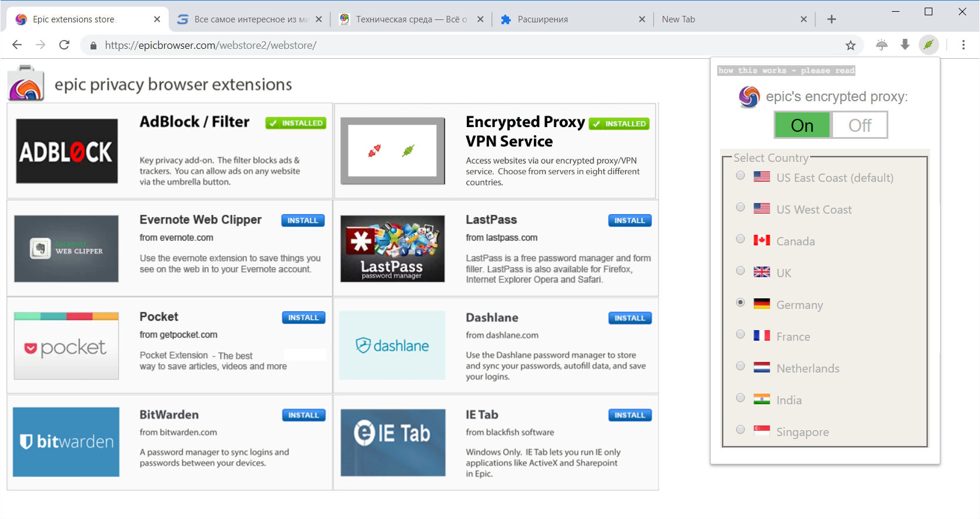This screenshot has height=519, width=980.
Task: Close the Все самое интересное tab
Action: (x=319, y=19)
